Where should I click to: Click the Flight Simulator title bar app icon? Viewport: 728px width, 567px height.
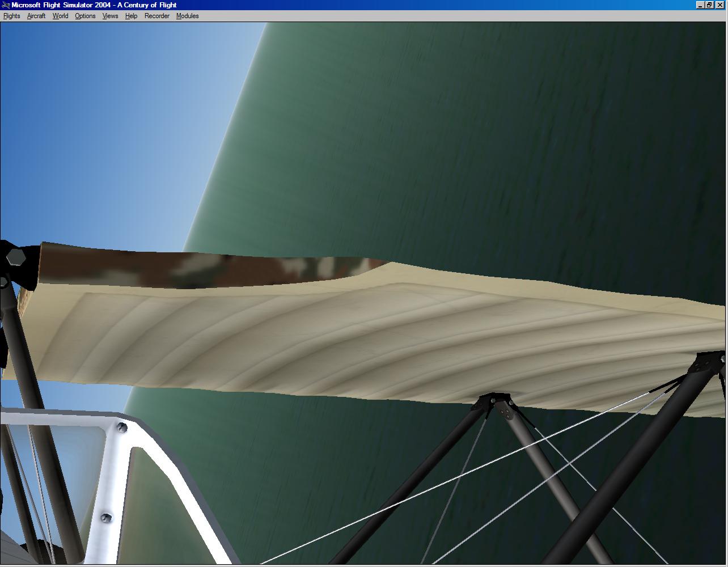click(x=6, y=5)
